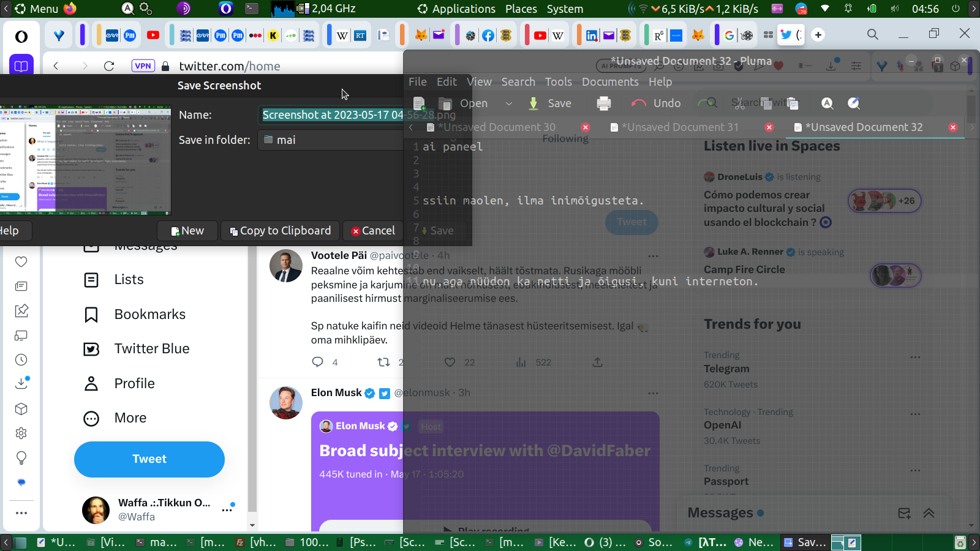The width and height of the screenshot is (980, 551).
Task: Click the Wikipedia tab beside the RT tab
Action: click(342, 36)
